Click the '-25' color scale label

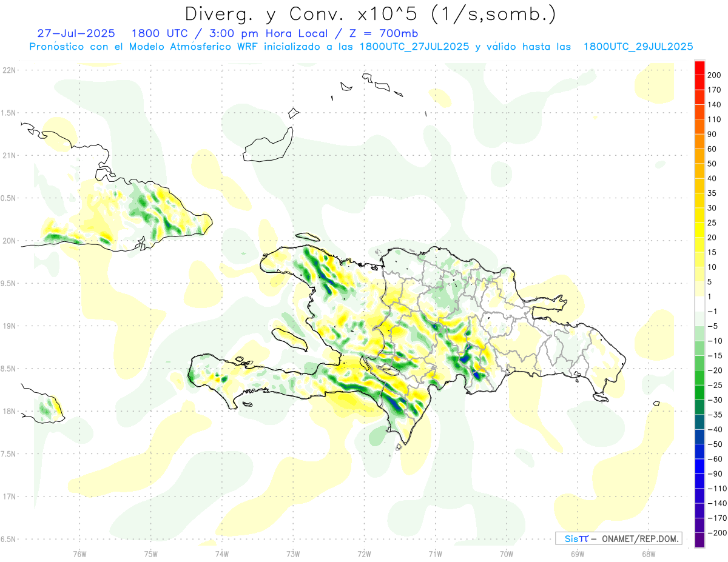(714, 385)
